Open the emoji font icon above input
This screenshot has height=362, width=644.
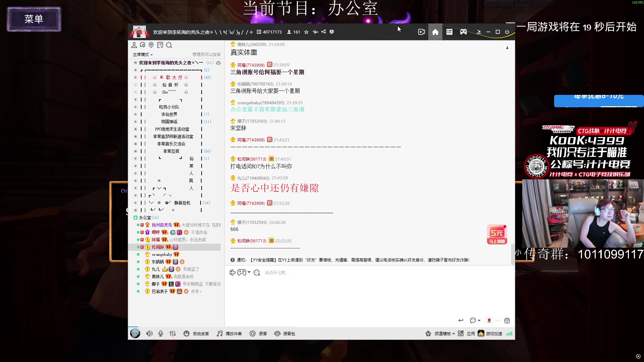pyautogui.click(x=257, y=273)
